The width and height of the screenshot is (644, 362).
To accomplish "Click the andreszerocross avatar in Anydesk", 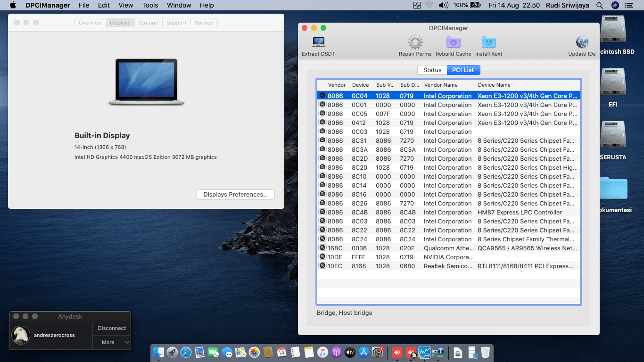I will (21, 335).
